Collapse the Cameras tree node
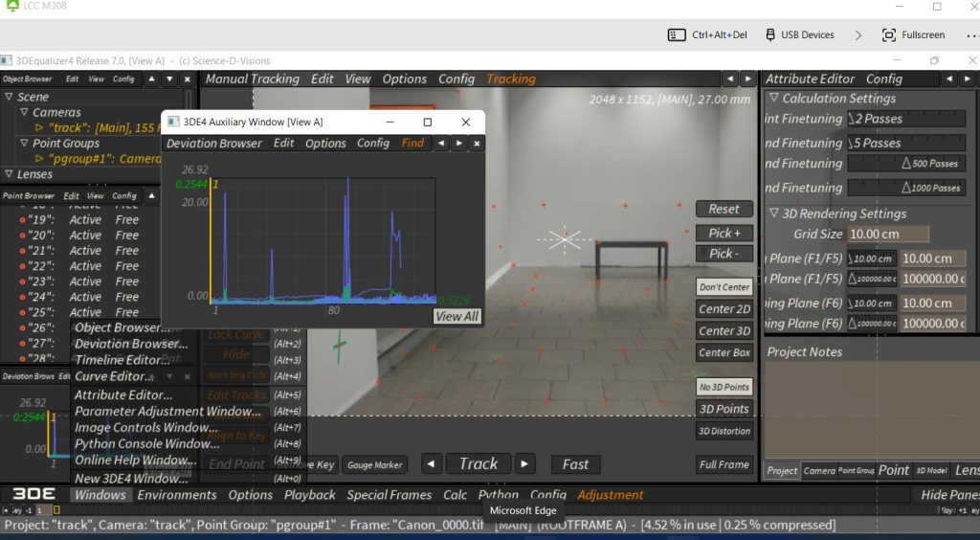The height and width of the screenshot is (540, 980). tap(24, 113)
